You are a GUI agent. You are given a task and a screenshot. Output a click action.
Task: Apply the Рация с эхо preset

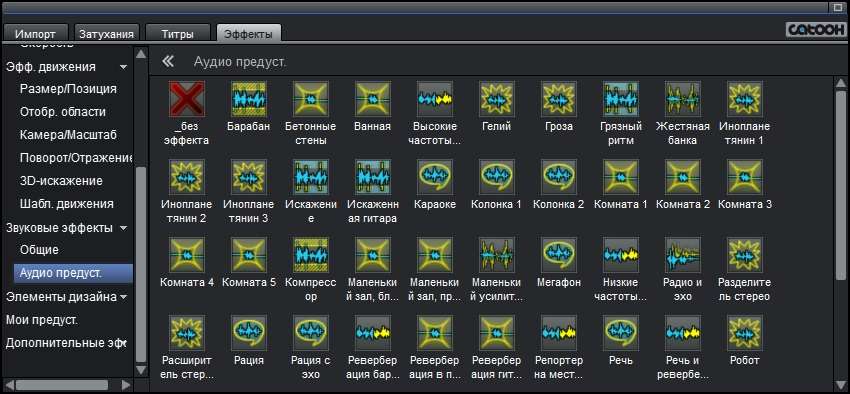[x=311, y=333]
